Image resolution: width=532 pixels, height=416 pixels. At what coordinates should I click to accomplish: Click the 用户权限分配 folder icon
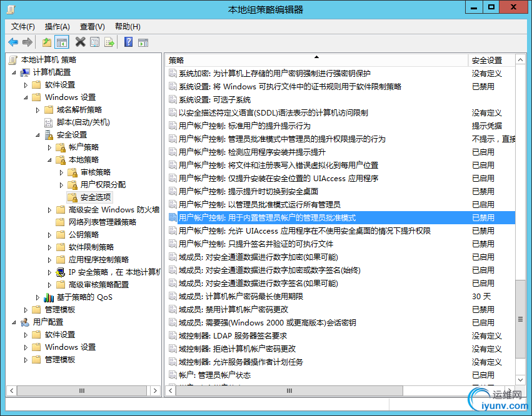pyautogui.click(x=73, y=185)
